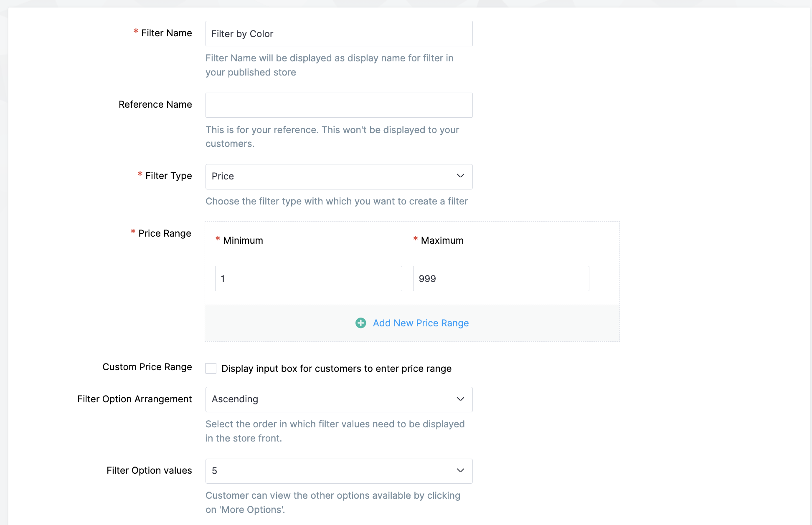
Task: Focus the empty Reference Name field
Action: pos(339,105)
